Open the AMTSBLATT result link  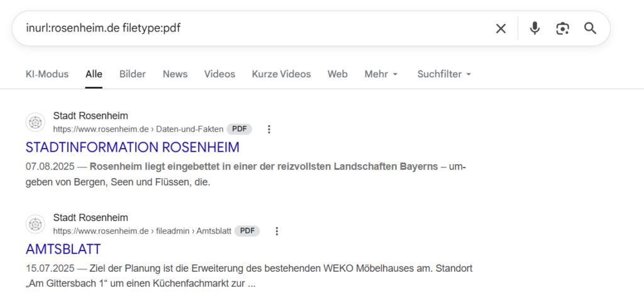[x=63, y=249]
